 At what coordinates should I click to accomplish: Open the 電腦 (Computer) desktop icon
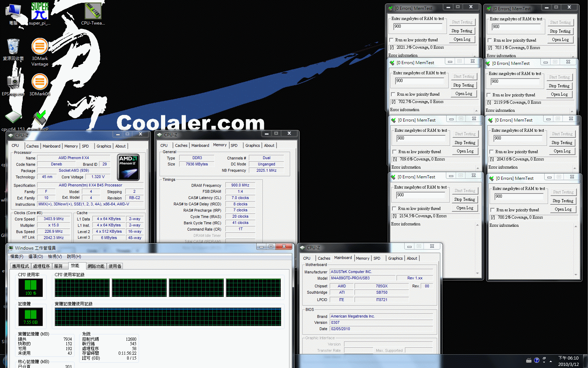tap(14, 14)
